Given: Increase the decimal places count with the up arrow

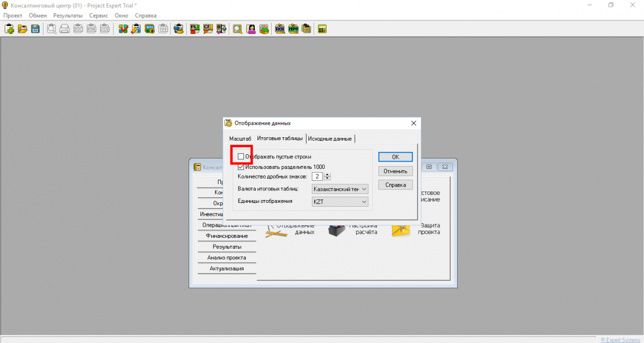Looking at the screenshot, I should [327, 175].
